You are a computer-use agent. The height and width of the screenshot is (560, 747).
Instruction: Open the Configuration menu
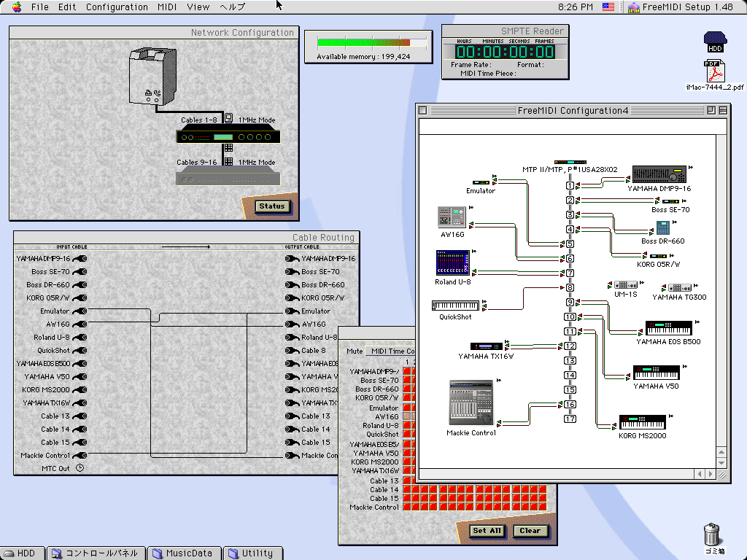click(x=117, y=7)
